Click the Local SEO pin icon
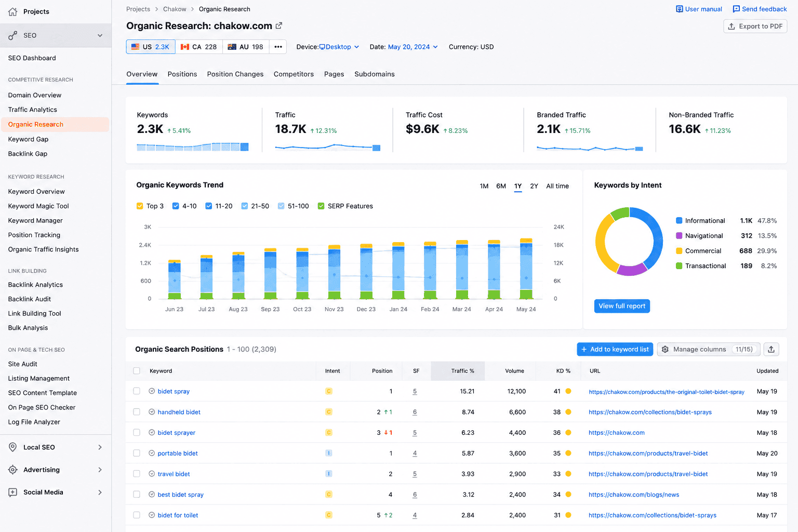798x532 pixels. click(x=12, y=447)
